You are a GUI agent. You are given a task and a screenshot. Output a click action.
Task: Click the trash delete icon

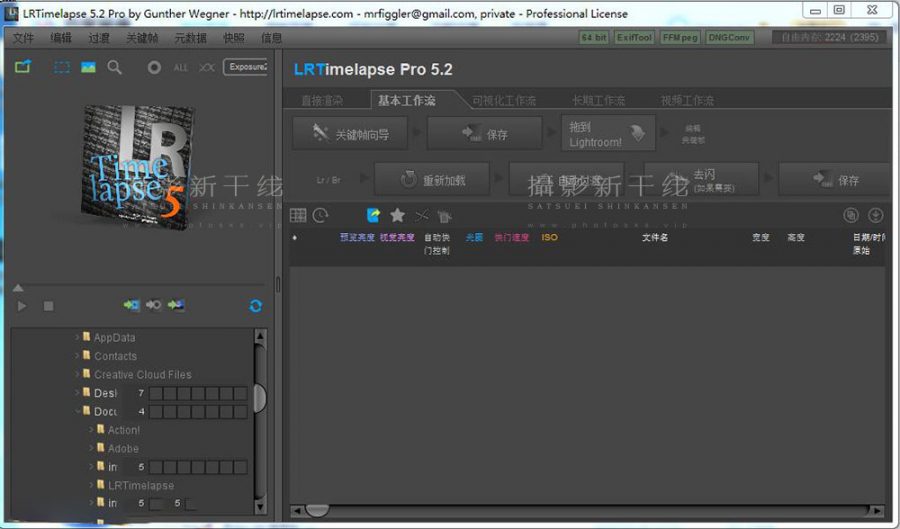click(444, 216)
